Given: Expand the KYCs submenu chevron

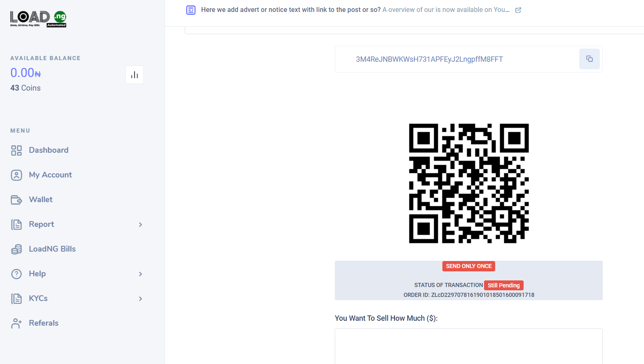Looking at the screenshot, I should pos(141,299).
